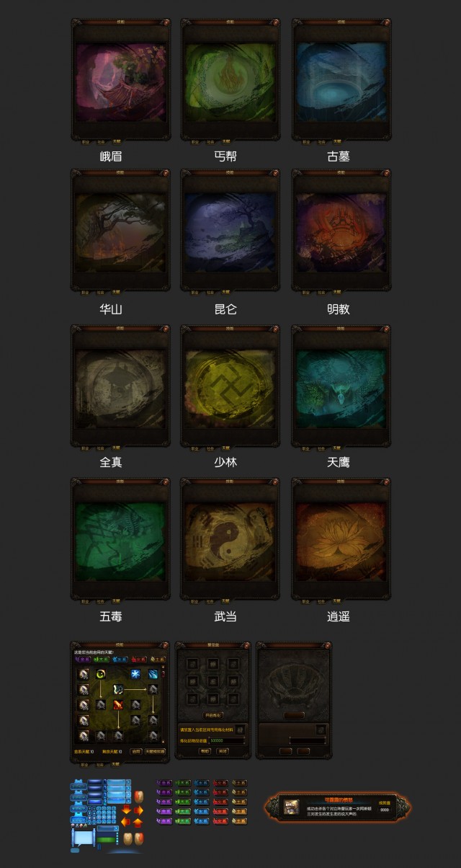Click the 开启炼化 button in refining panel
The height and width of the screenshot is (868, 461).
[x=213, y=715]
